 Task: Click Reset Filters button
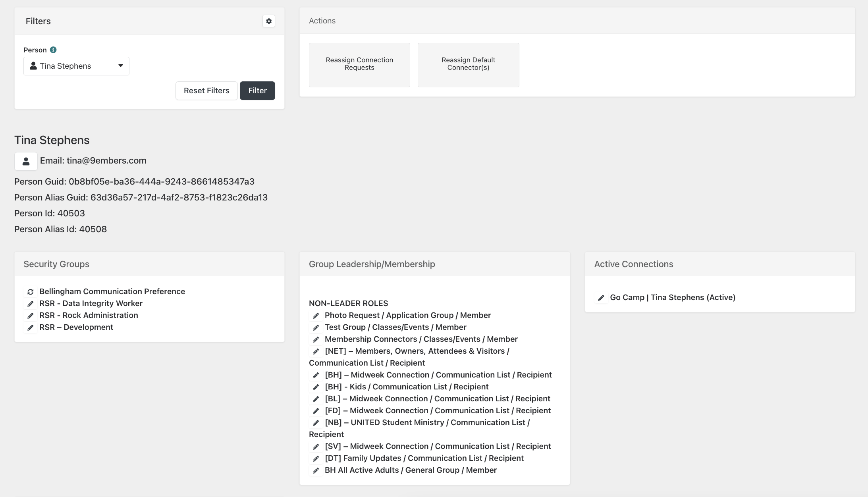point(206,91)
